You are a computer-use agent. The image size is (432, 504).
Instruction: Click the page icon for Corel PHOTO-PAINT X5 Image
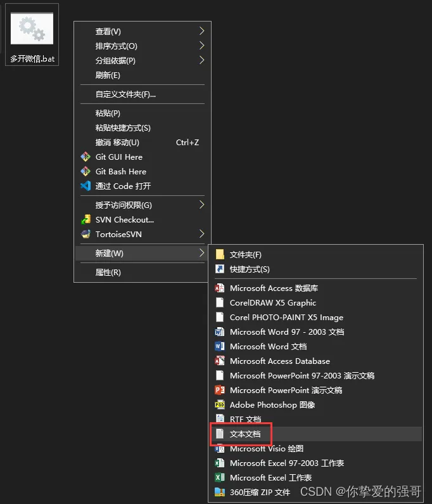(220, 317)
